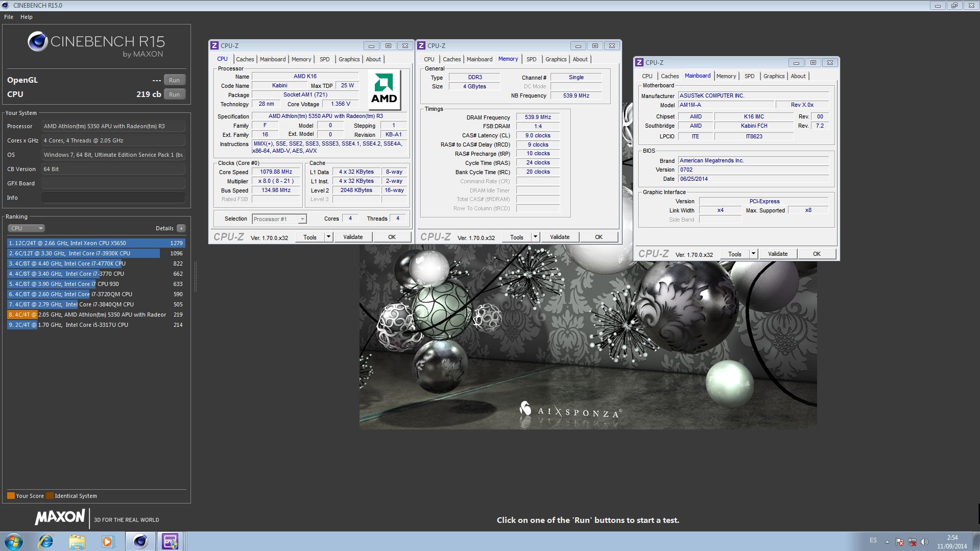Click Tools button in CPU-tab CPU-Z window

click(310, 237)
